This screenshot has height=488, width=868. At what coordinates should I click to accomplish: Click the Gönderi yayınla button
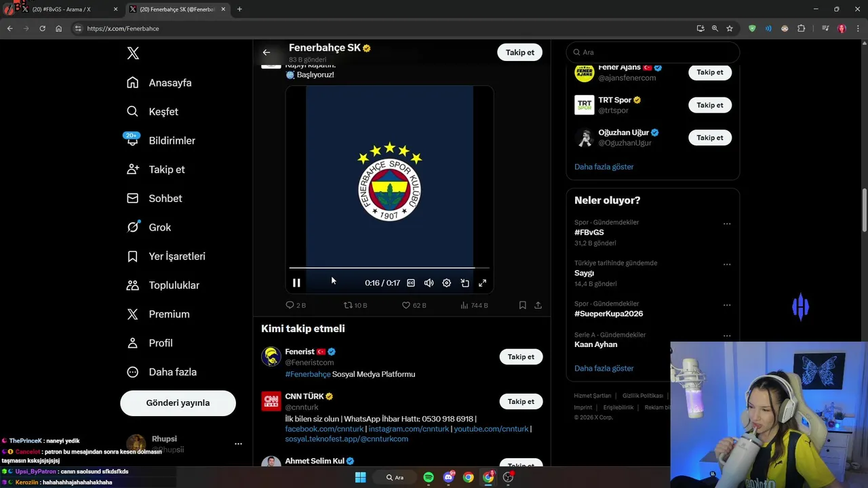[x=178, y=403]
